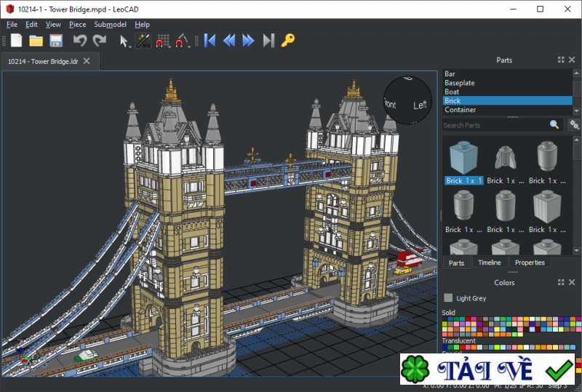Select the Brick 1 x 1 part thumbnail

[463, 158]
